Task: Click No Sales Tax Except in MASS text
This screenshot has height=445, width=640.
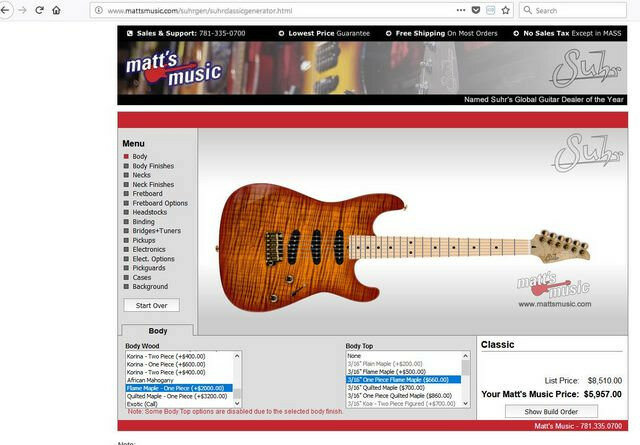Action: click(572, 33)
